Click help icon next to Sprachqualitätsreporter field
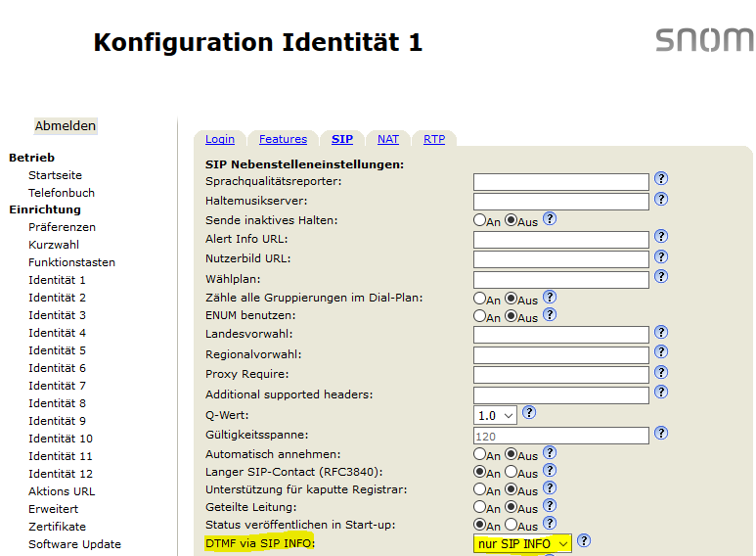The height and width of the screenshot is (556, 756). point(661,179)
